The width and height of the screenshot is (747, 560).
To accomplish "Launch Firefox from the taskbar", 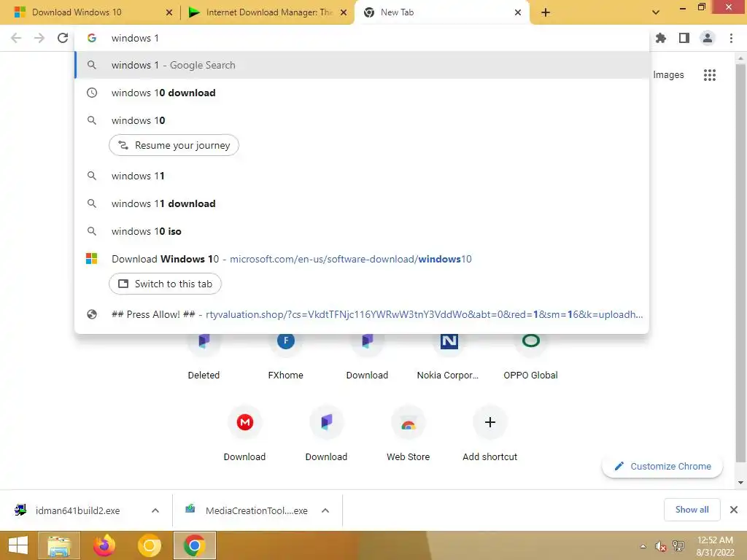I will (x=104, y=545).
